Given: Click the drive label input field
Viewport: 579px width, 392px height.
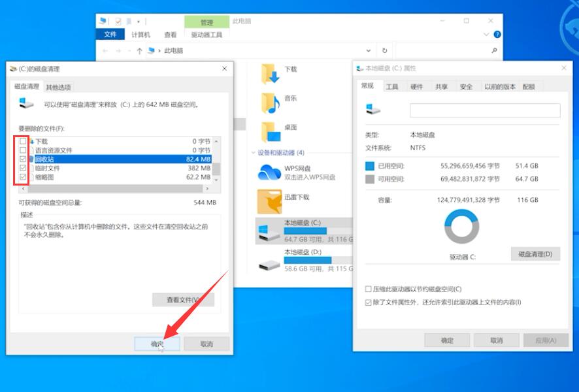Looking at the screenshot, I should [485, 110].
